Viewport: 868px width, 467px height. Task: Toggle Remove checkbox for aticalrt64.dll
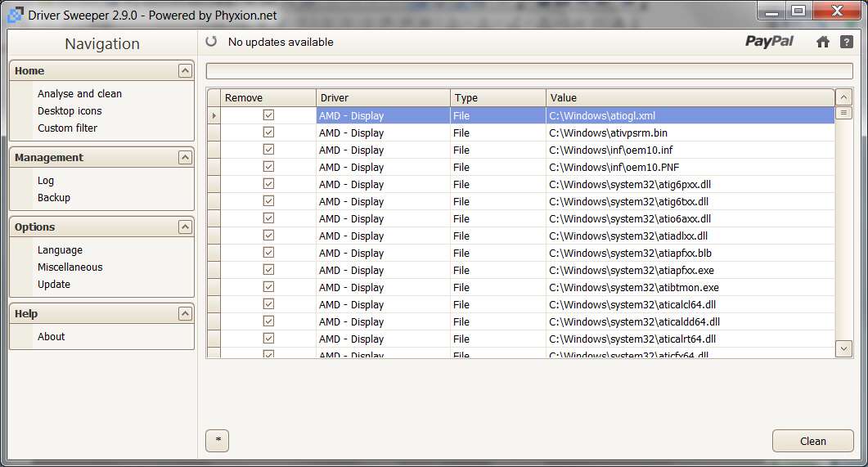pyautogui.click(x=268, y=338)
